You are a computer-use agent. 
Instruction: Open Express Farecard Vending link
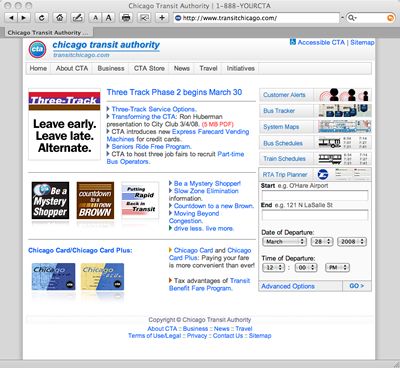(211, 132)
